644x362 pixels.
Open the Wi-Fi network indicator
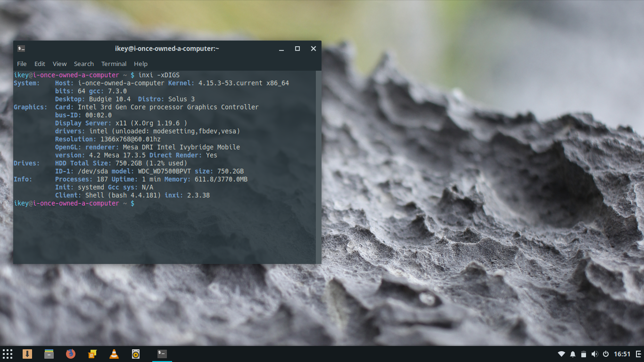tap(561, 354)
